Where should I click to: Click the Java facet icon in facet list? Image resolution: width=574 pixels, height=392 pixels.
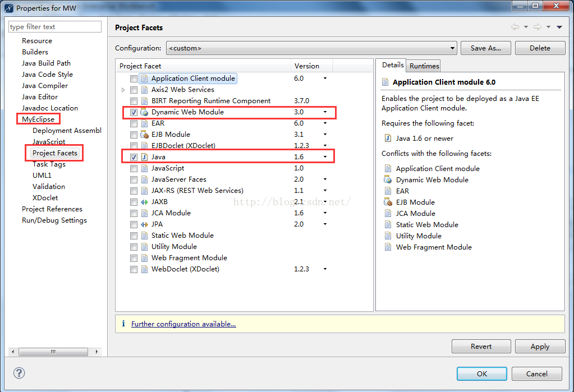144,157
